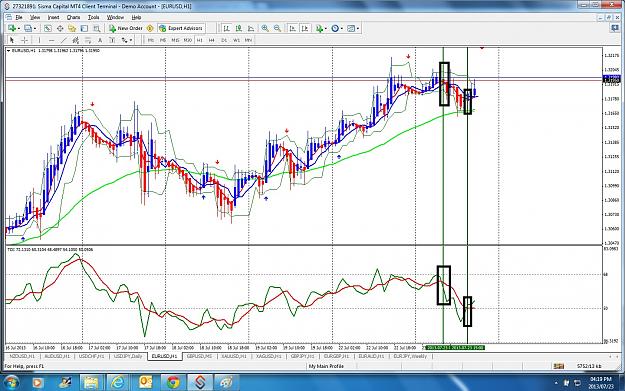The width and height of the screenshot is (625, 391).
Task: Open Internet Explorer from the taskbar
Action: click(x=118, y=383)
